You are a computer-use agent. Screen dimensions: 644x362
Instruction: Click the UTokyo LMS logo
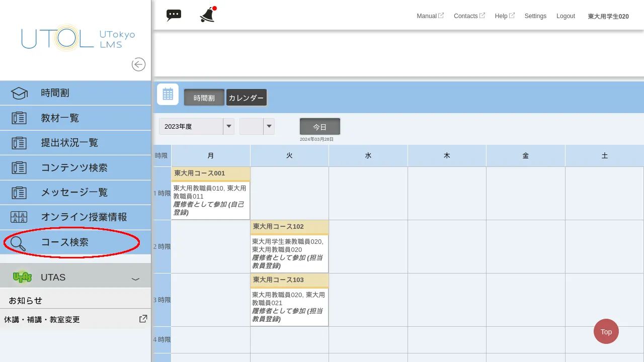point(78,38)
